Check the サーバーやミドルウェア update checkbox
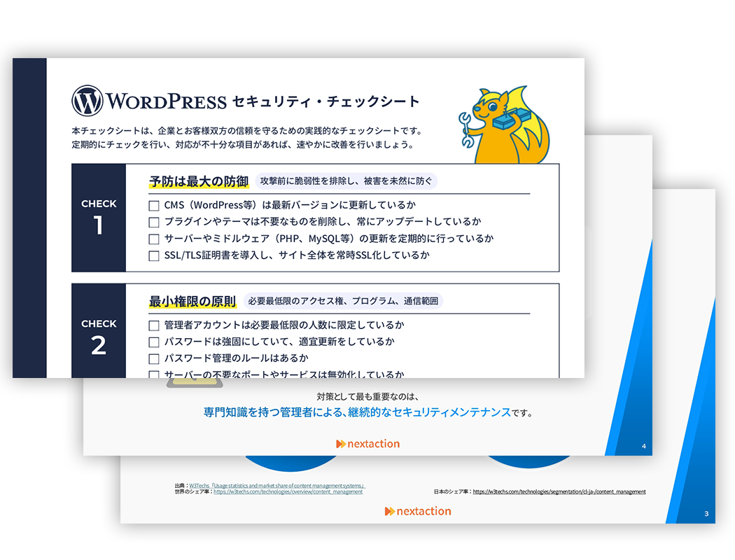This screenshot has height=560, width=735. pos(154,239)
